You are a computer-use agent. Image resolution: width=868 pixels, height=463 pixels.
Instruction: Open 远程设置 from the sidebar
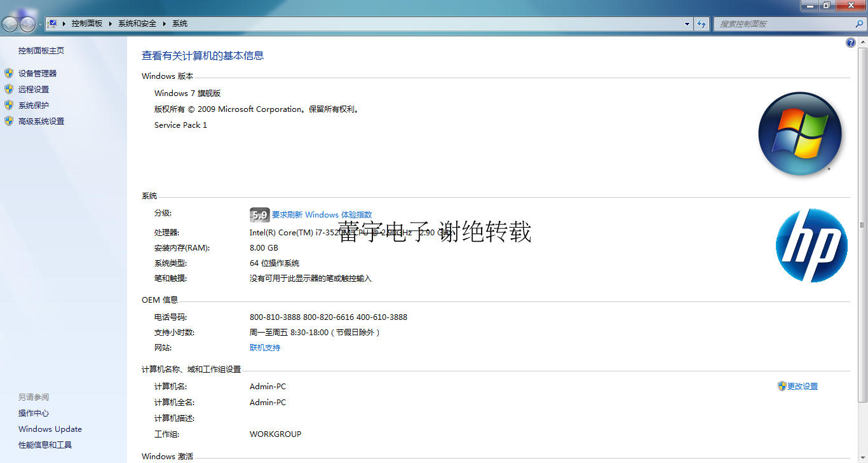[34, 90]
